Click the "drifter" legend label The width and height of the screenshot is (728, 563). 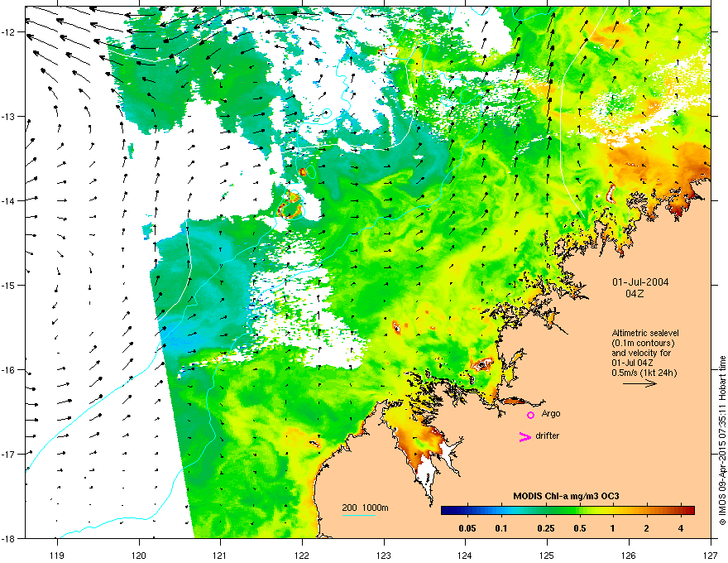tap(548, 435)
